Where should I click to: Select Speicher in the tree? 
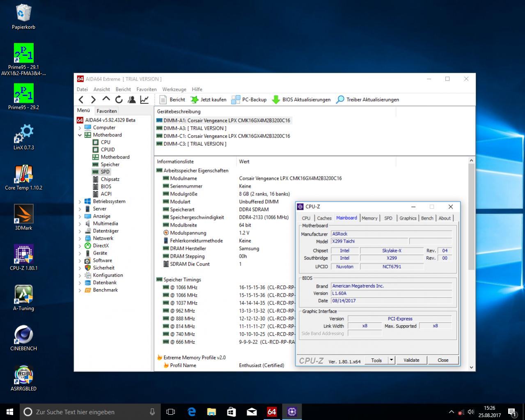click(106, 164)
